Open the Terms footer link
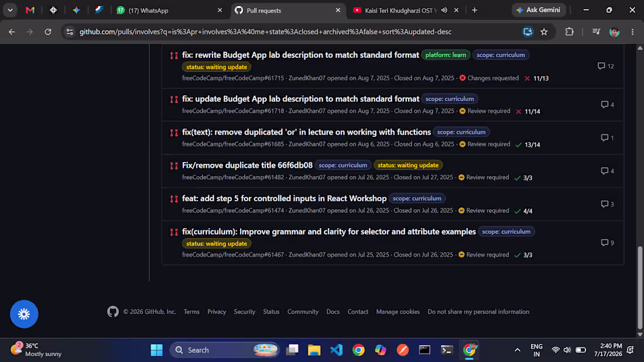 click(x=191, y=312)
